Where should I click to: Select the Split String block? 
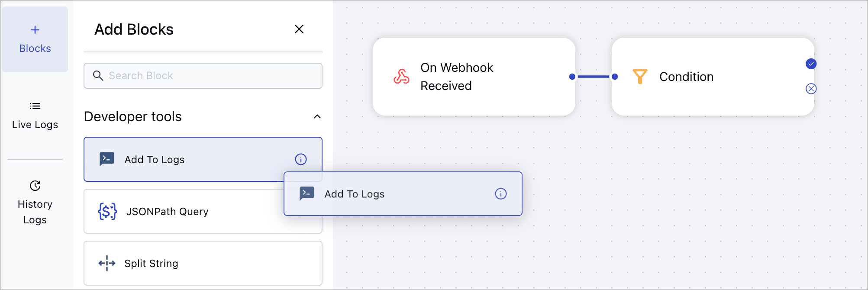coord(203,263)
